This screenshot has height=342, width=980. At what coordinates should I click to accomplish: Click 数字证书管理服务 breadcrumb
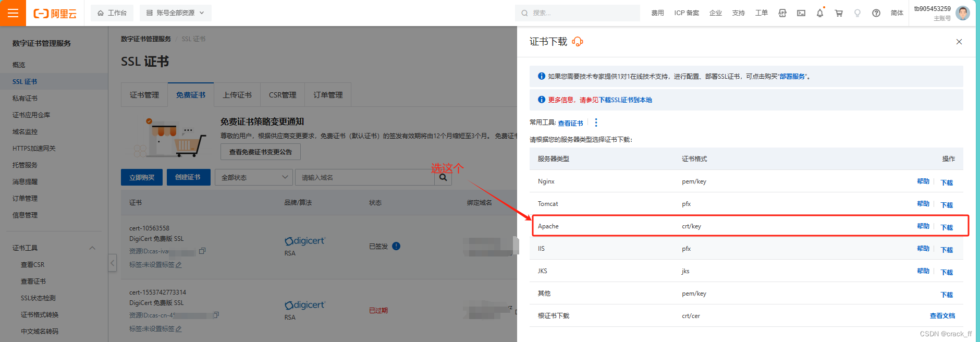click(x=146, y=39)
